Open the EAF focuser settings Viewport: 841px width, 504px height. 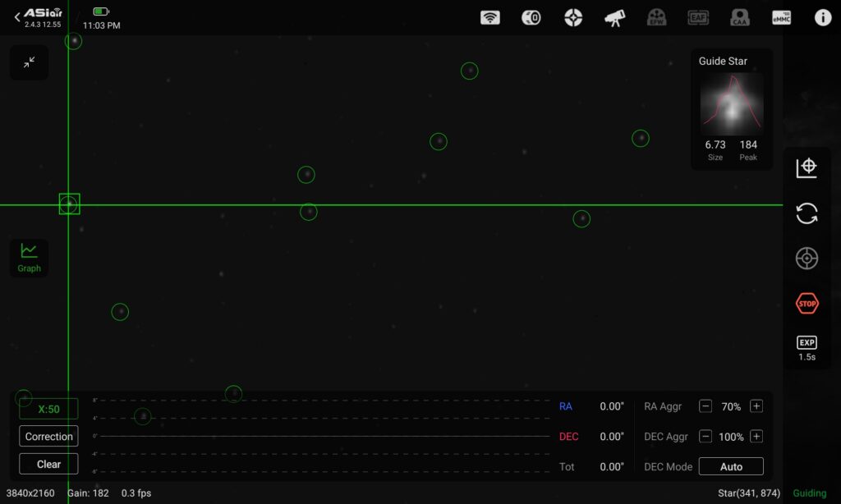pyautogui.click(x=698, y=18)
